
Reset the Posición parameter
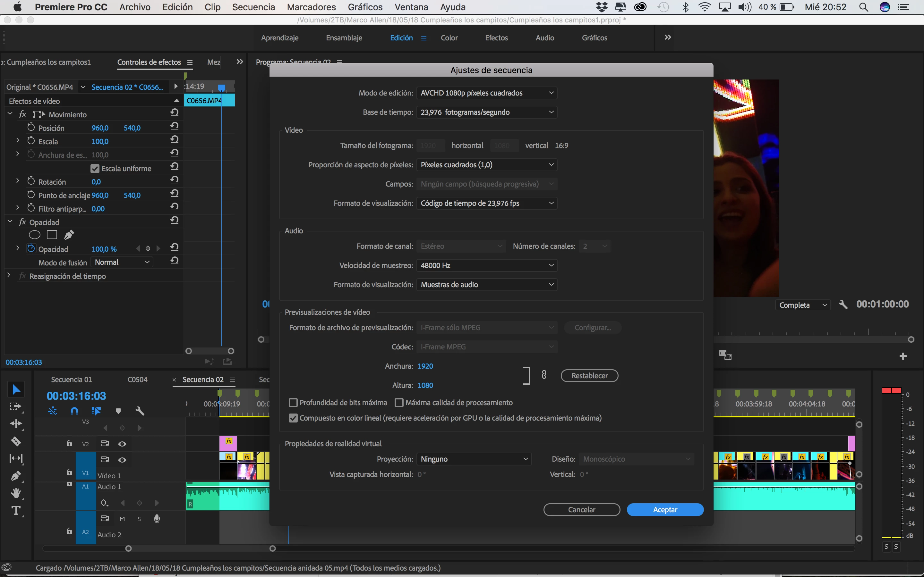coord(175,126)
